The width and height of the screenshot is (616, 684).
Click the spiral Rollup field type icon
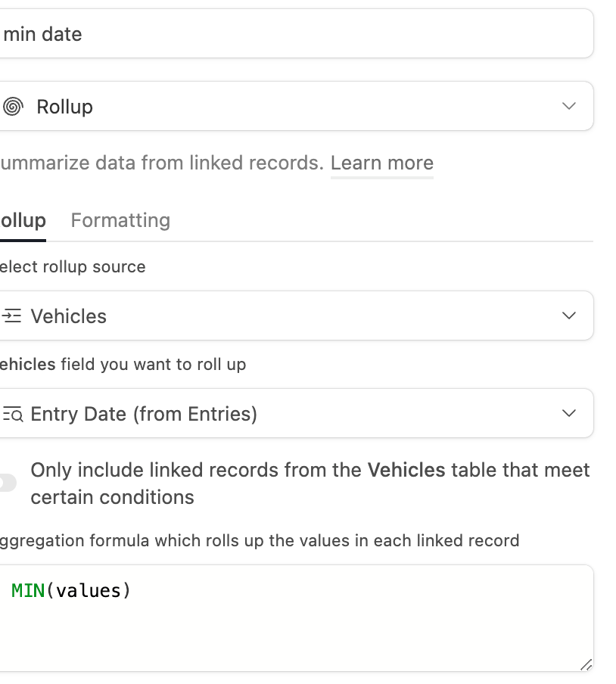pos(12,107)
